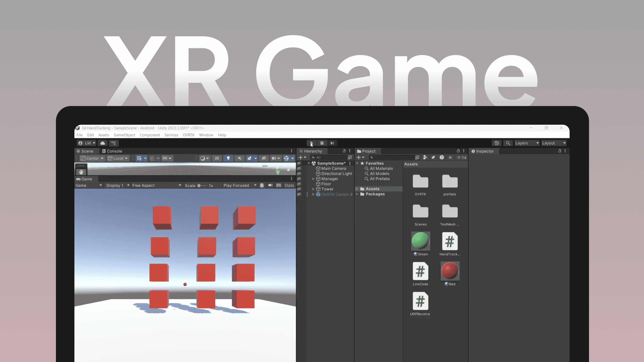The width and height of the screenshot is (644, 362).
Task: Open the OVRTK menu
Action: point(188,135)
